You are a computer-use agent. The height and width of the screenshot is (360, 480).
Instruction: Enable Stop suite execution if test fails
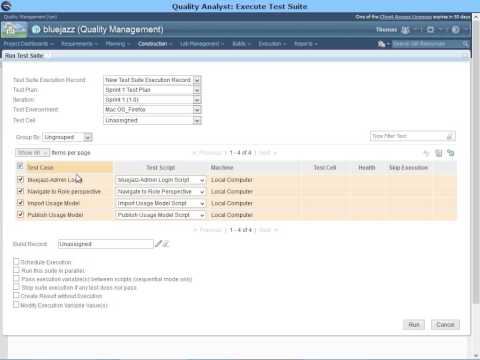coord(16,287)
